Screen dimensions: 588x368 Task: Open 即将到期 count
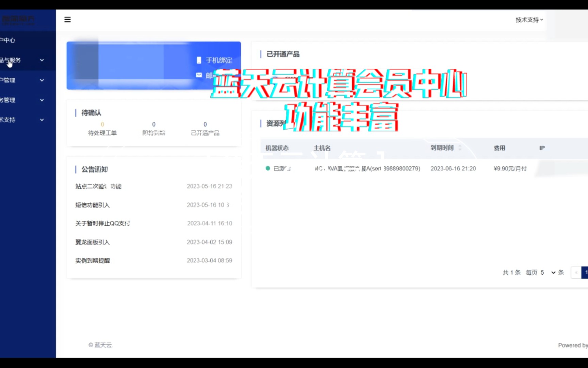[154, 124]
